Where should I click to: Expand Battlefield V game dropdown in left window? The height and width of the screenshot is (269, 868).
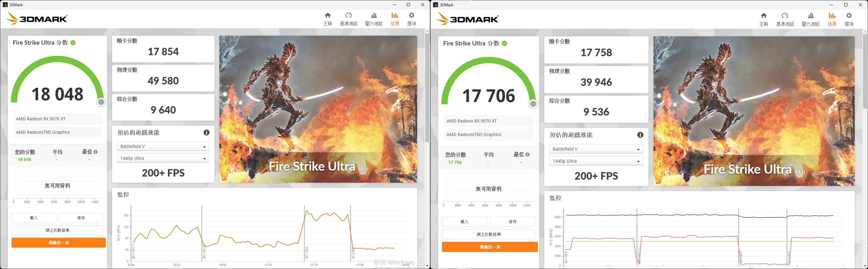(163, 146)
